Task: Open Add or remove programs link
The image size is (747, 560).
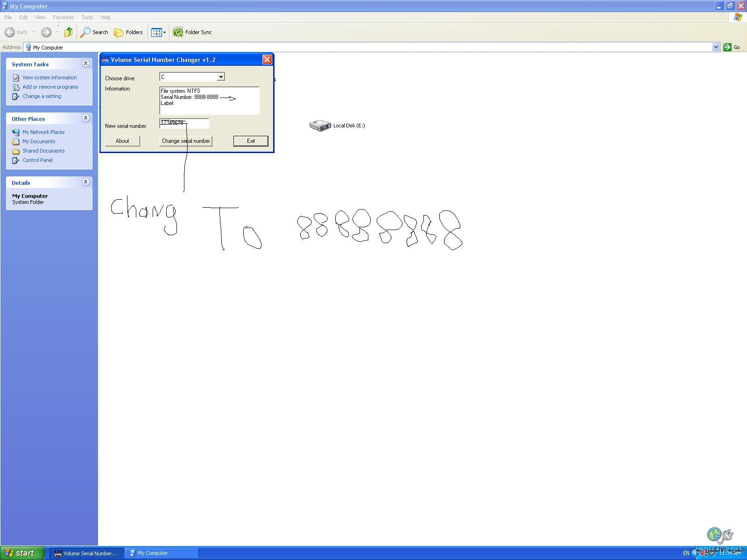Action: [x=50, y=87]
